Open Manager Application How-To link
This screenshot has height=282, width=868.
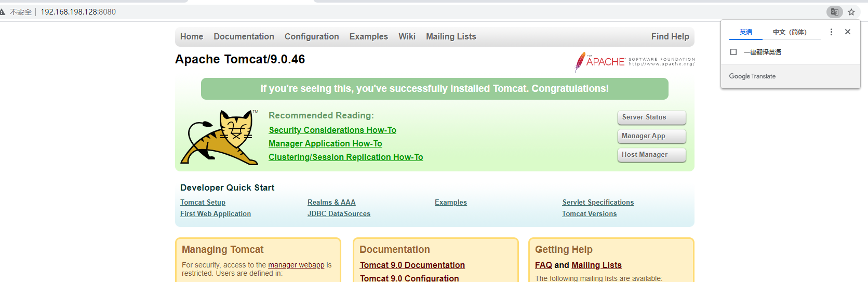tap(325, 144)
